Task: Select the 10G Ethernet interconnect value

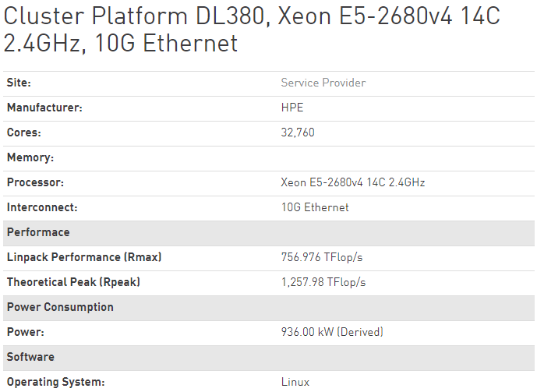Action: 315,207
